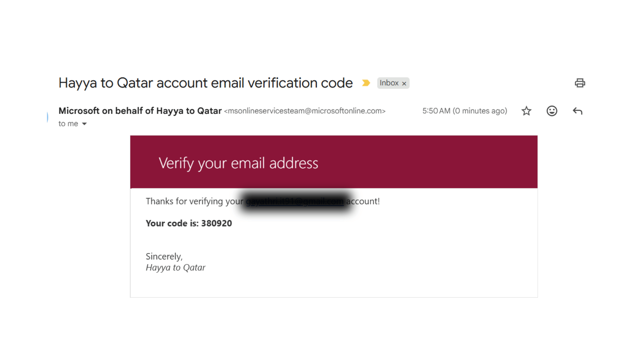Print this email with the printer icon
Viewport: 644px width, 362px height.
pyautogui.click(x=580, y=83)
